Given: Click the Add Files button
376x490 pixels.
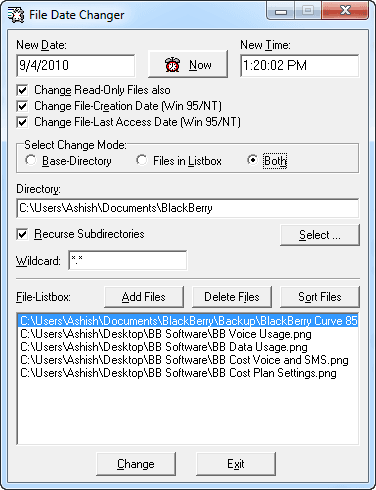Looking at the screenshot, I should (x=144, y=297).
